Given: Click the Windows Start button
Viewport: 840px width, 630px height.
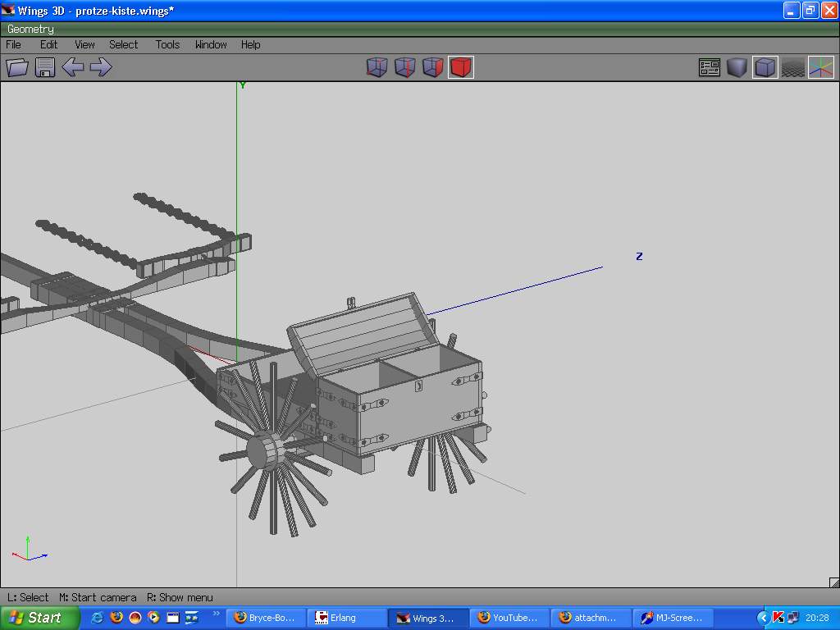Looking at the screenshot, I should click(x=39, y=618).
